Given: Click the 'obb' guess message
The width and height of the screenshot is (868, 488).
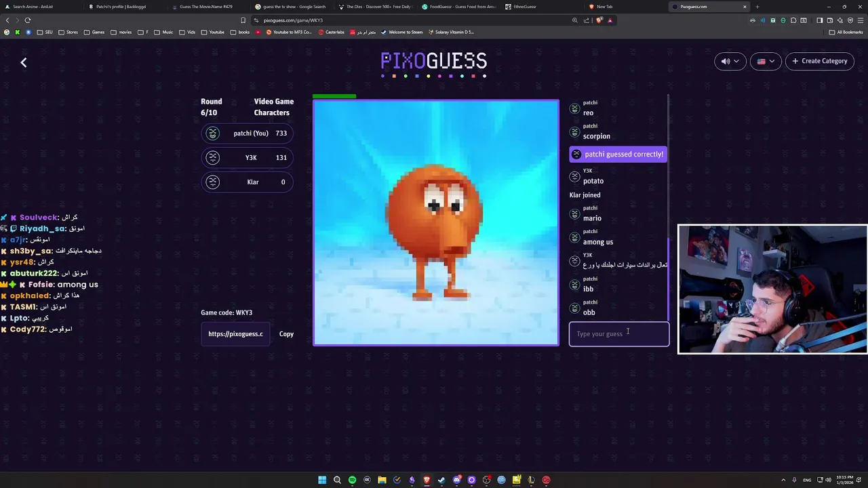Looking at the screenshot, I should coord(589,312).
